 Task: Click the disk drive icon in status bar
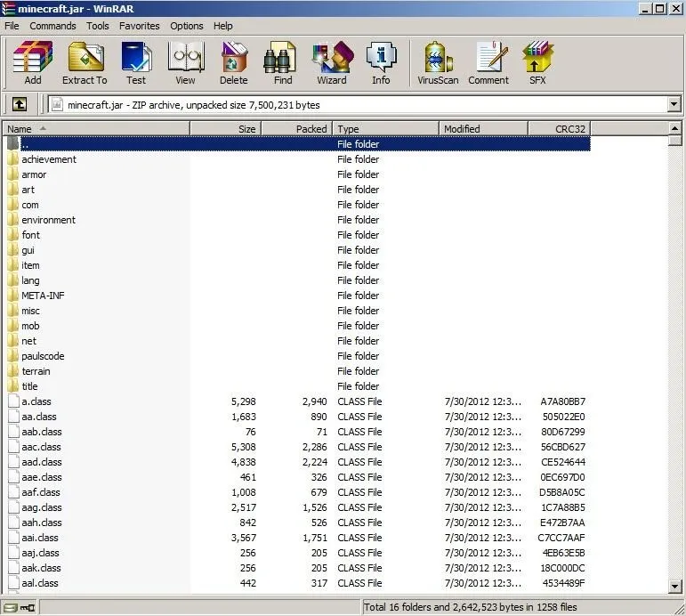[10, 608]
